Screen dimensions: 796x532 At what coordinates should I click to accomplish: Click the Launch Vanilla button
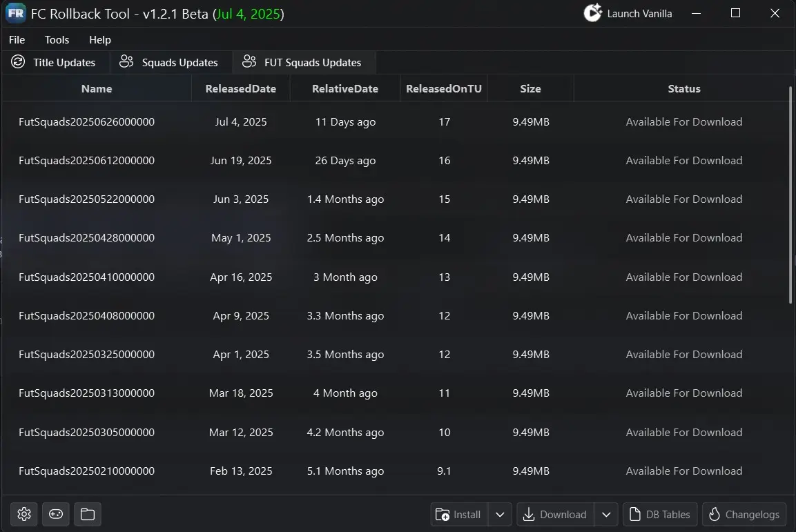[x=628, y=14]
